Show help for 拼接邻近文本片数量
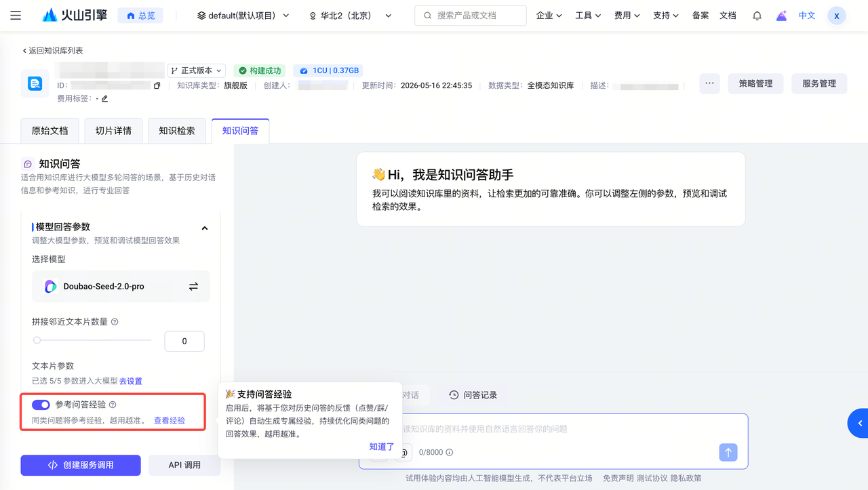868x490 pixels. click(115, 322)
